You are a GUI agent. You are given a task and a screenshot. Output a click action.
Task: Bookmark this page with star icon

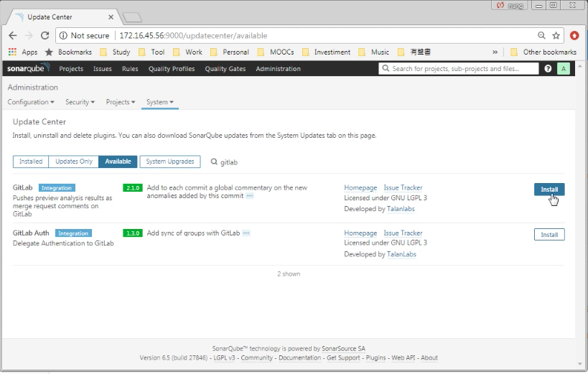[556, 36]
